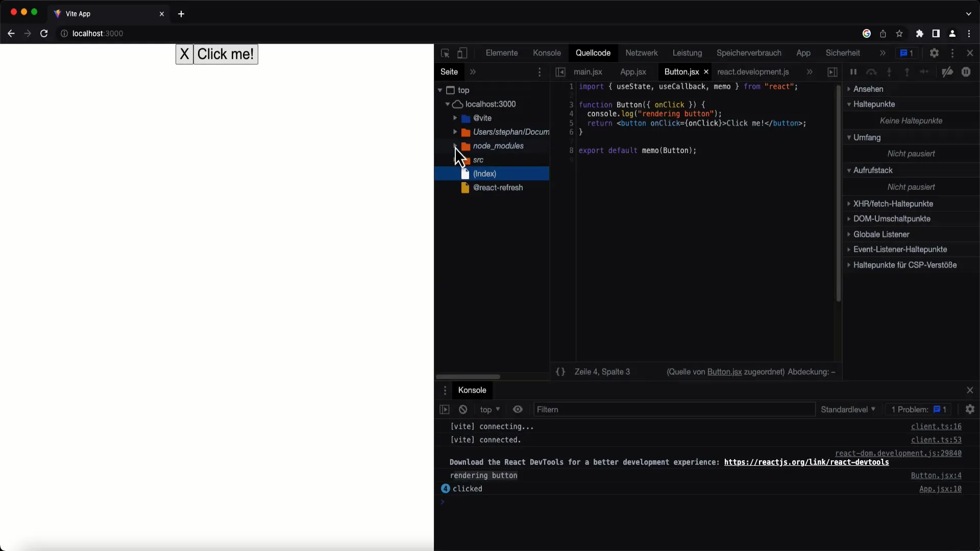Toggle the Standardlevel log filter

[x=847, y=409]
